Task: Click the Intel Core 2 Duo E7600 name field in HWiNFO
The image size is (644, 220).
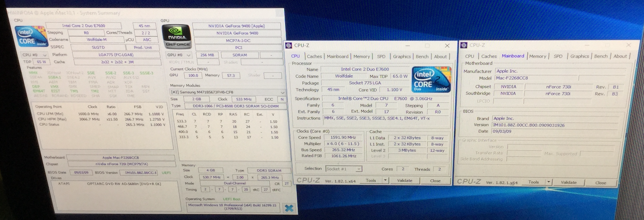Action: click(83, 26)
